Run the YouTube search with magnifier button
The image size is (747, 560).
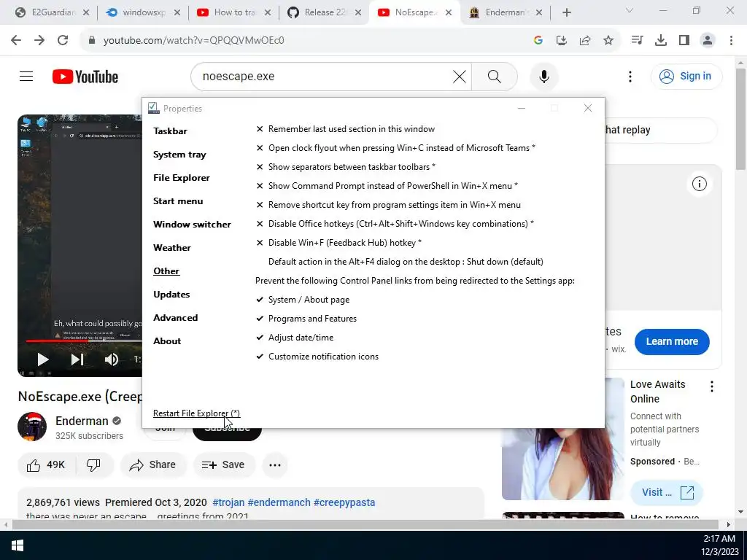pyautogui.click(x=494, y=76)
